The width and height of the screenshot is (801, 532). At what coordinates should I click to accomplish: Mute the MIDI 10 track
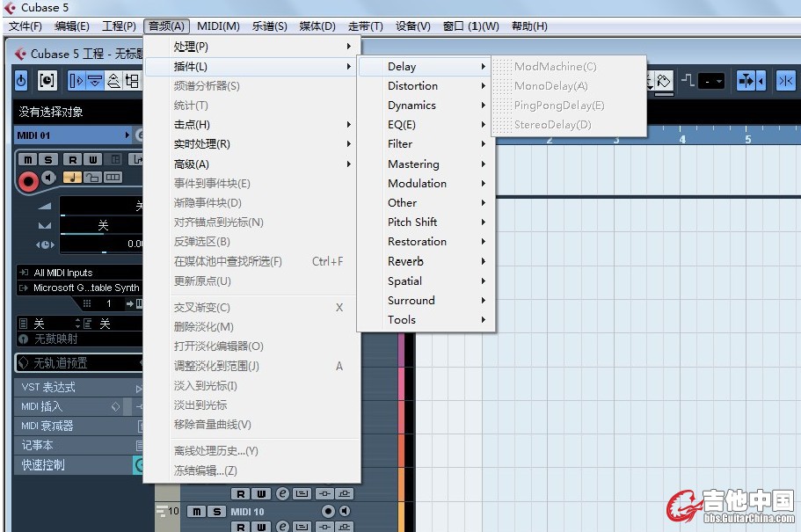tap(197, 512)
